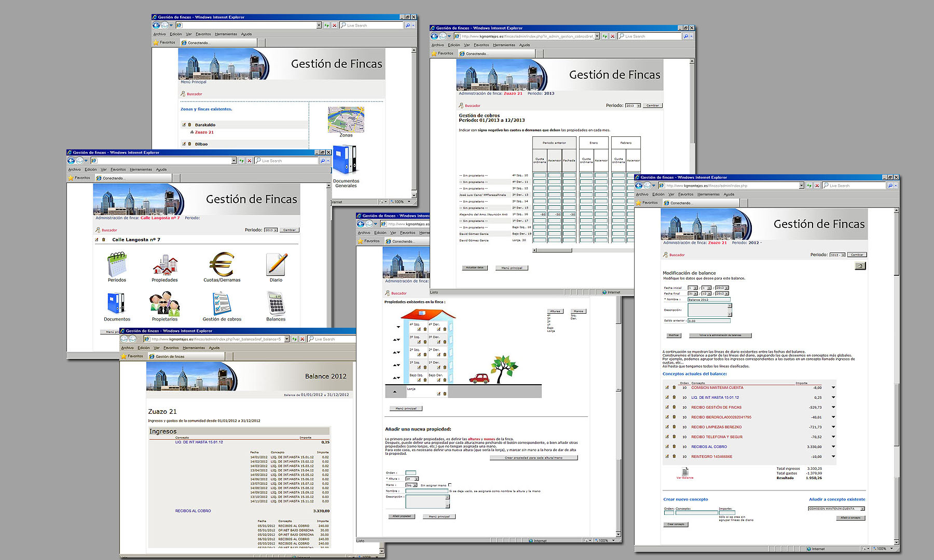Open Periodo dropdown in Calle Langosta window
The image size is (934, 560).
271,230
